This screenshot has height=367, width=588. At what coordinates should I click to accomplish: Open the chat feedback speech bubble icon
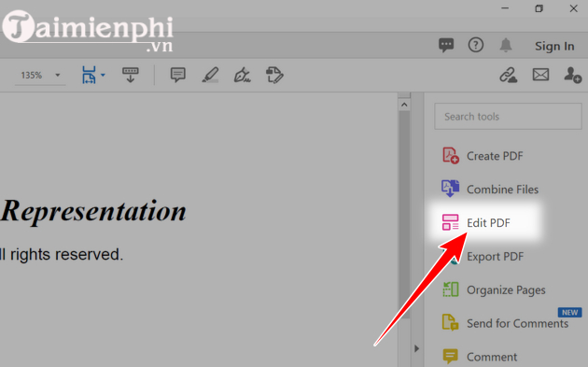click(x=446, y=46)
